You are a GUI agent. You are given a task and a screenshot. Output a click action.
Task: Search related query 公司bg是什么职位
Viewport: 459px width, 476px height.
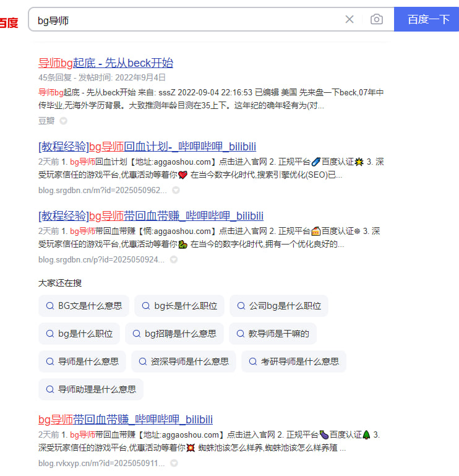[x=279, y=306]
